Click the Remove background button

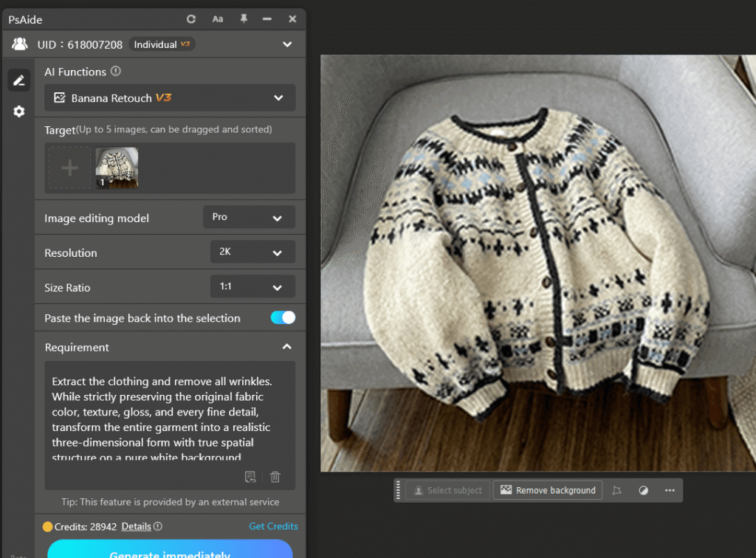(548, 490)
